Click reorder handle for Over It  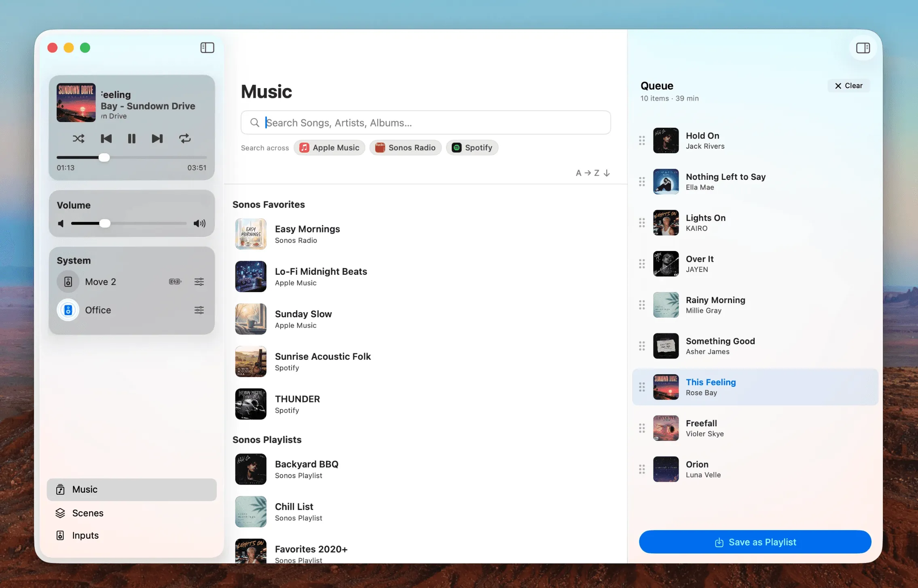(642, 264)
